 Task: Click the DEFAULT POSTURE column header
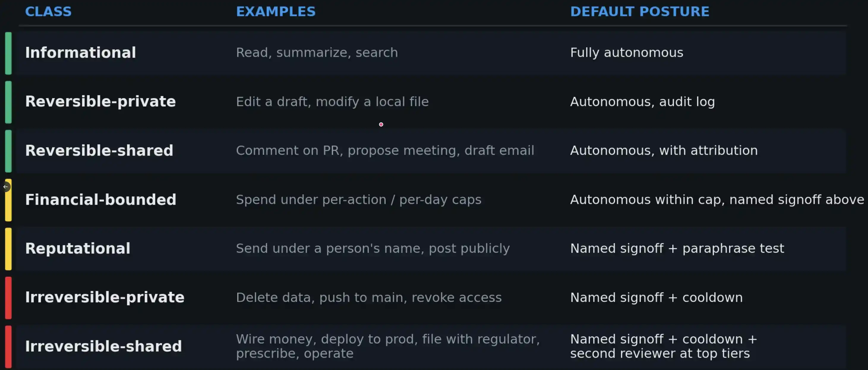[x=640, y=12]
